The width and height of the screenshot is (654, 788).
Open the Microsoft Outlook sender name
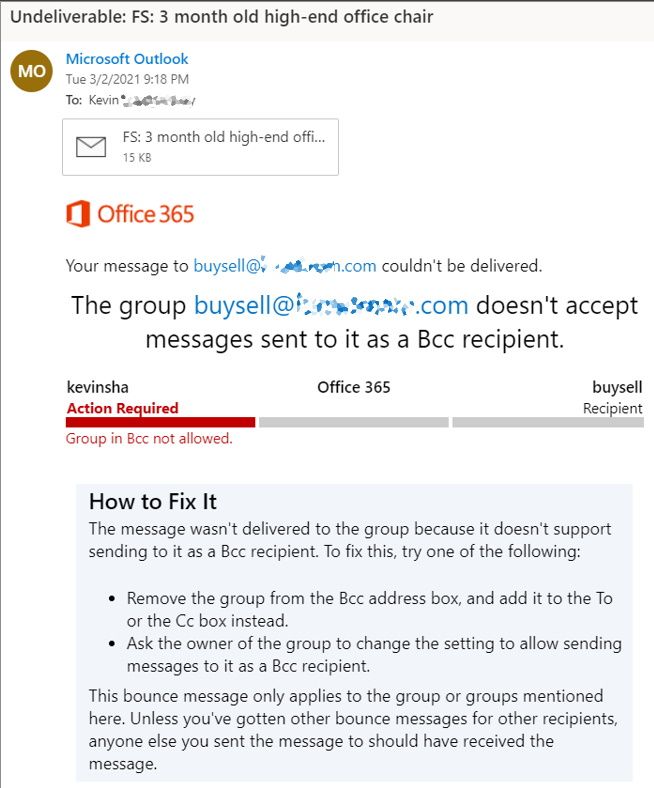click(127, 59)
